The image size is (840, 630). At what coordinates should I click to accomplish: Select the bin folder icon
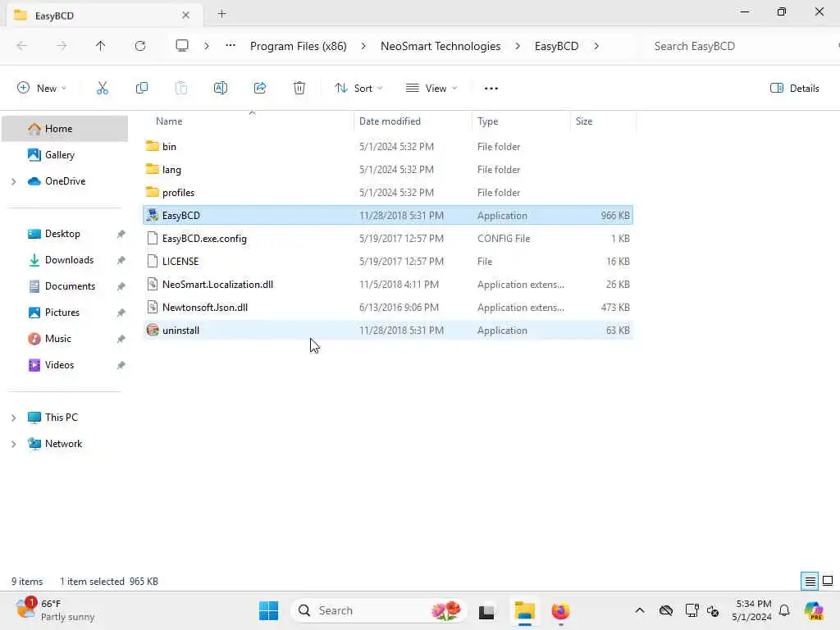(153, 146)
